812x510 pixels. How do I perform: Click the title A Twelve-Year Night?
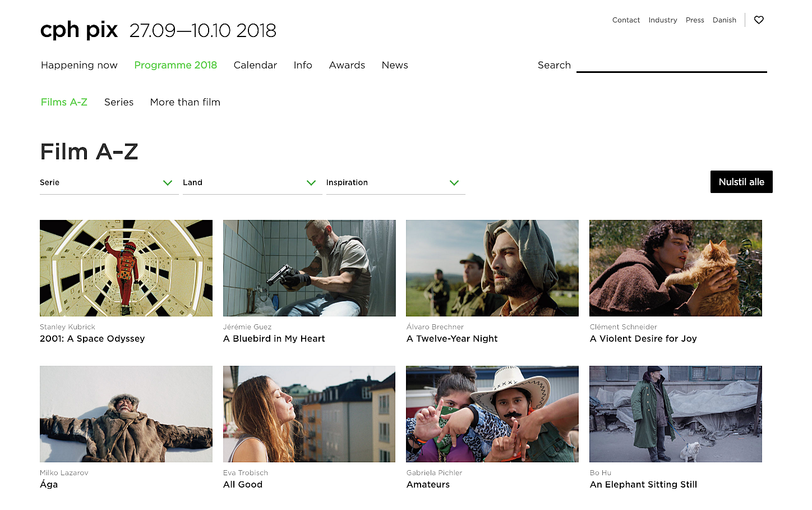click(452, 339)
